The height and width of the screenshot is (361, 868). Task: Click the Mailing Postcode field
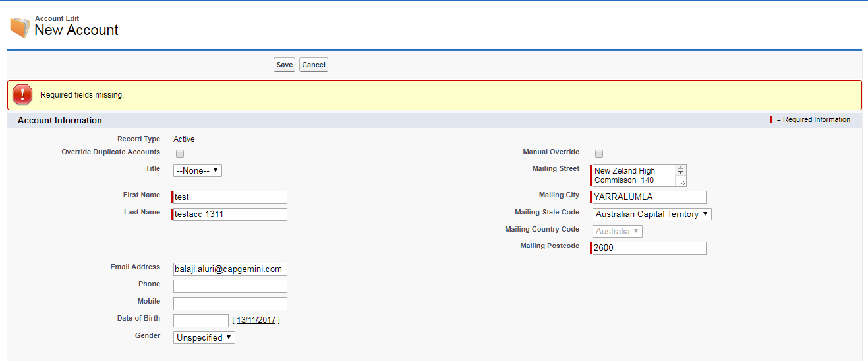point(649,248)
